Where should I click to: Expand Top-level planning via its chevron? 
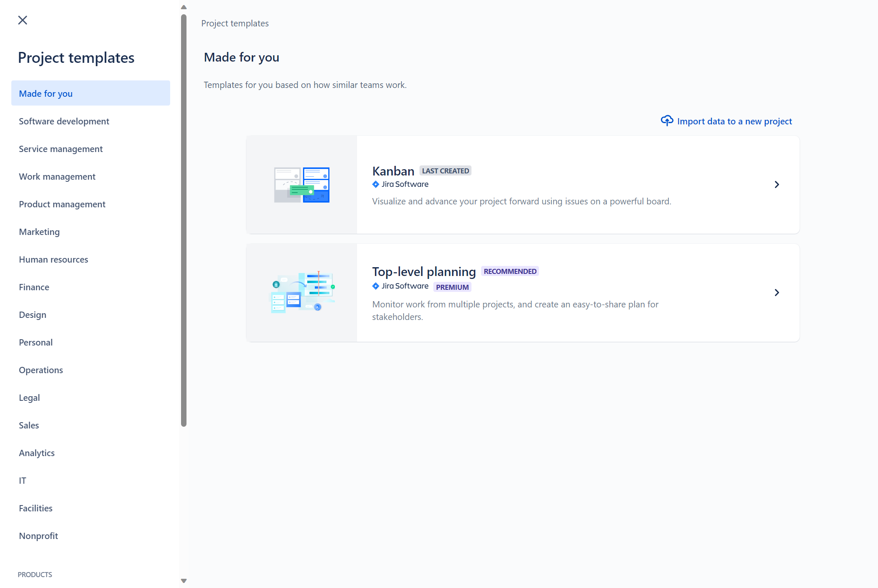[x=777, y=292]
